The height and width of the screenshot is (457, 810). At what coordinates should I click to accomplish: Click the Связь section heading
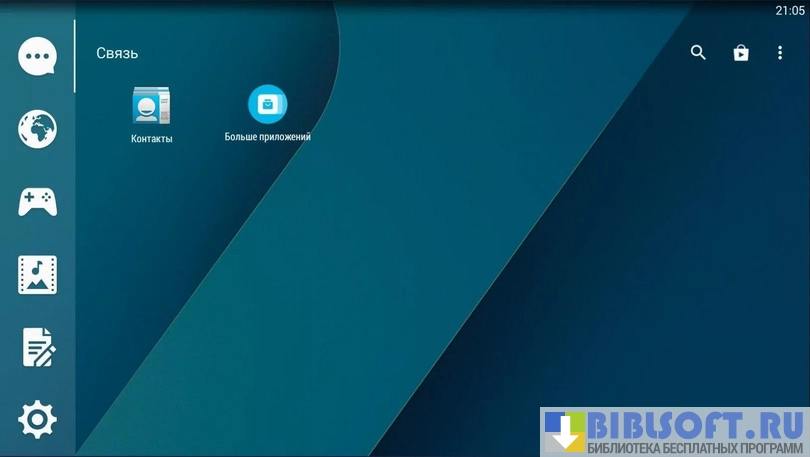117,53
